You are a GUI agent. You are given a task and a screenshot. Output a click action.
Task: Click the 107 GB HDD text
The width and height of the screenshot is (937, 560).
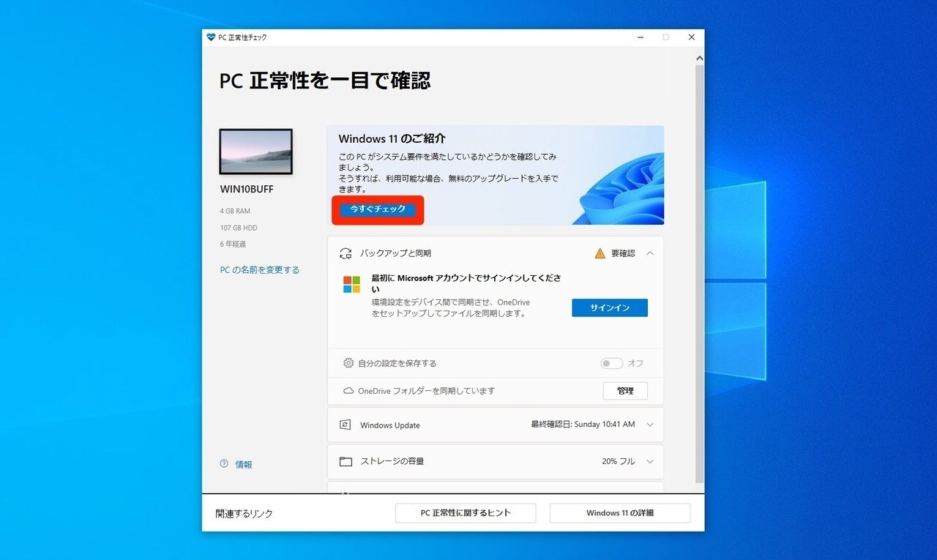(239, 228)
